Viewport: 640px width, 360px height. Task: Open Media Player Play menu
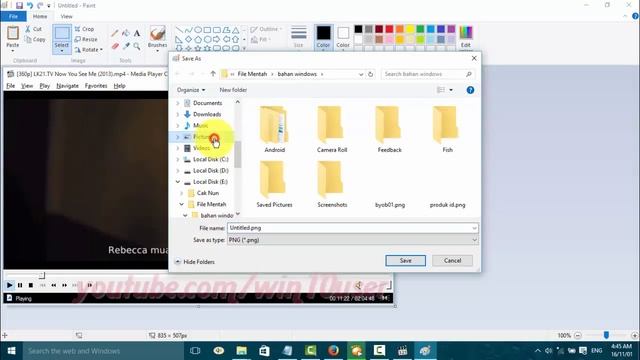point(44,86)
